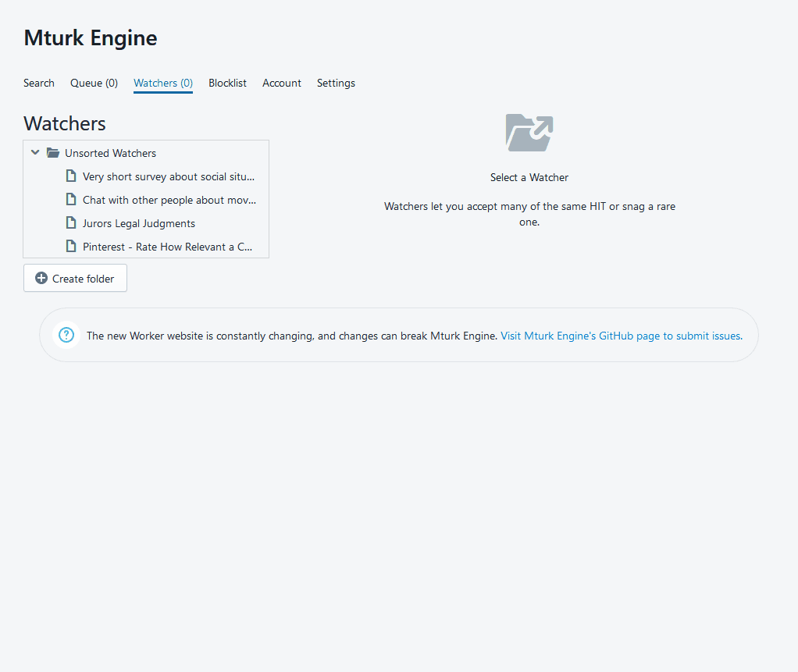Visit Mturk Engine's GitHub page link
798x672 pixels.
pyautogui.click(x=622, y=336)
